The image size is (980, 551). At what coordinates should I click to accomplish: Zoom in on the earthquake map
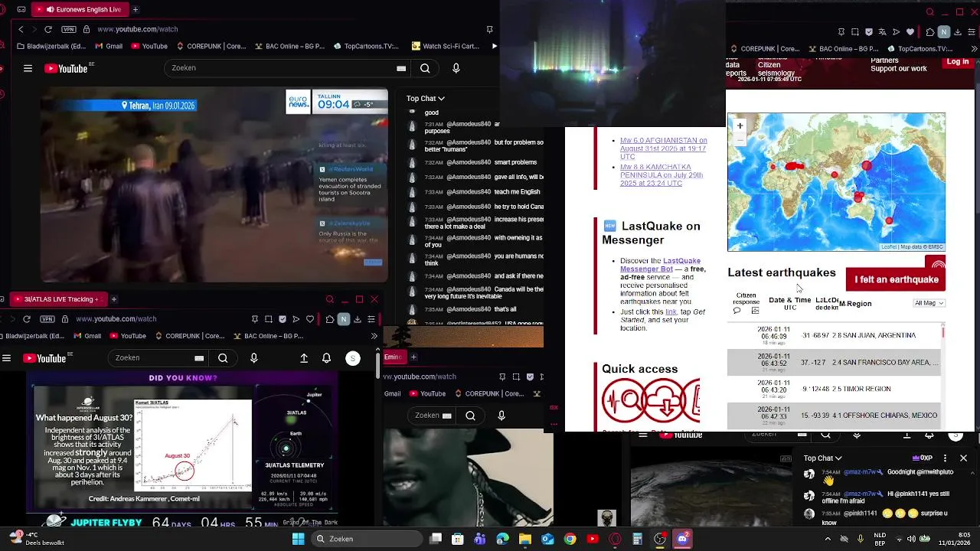[740, 126]
